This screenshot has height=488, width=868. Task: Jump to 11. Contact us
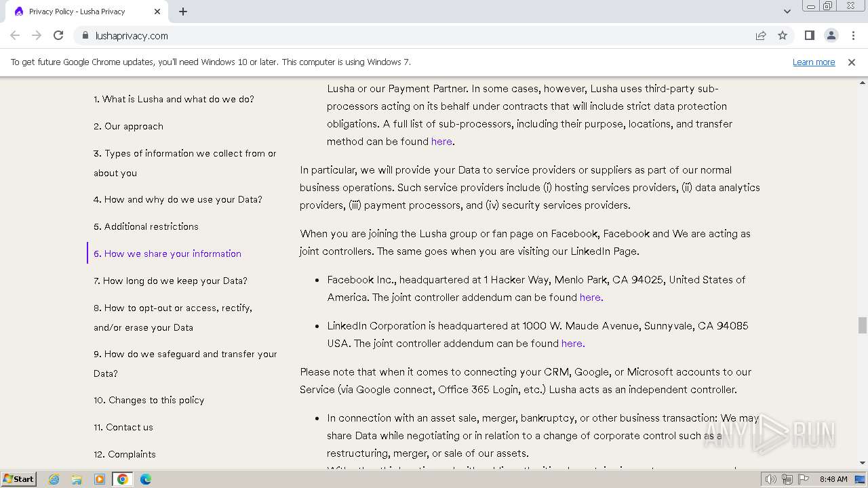pyautogui.click(x=123, y=427)
